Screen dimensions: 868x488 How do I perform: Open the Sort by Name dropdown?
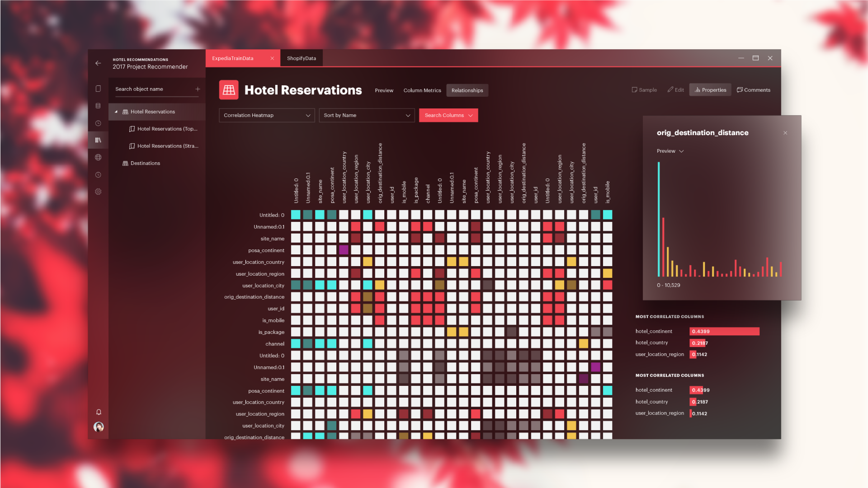point(367,115)
